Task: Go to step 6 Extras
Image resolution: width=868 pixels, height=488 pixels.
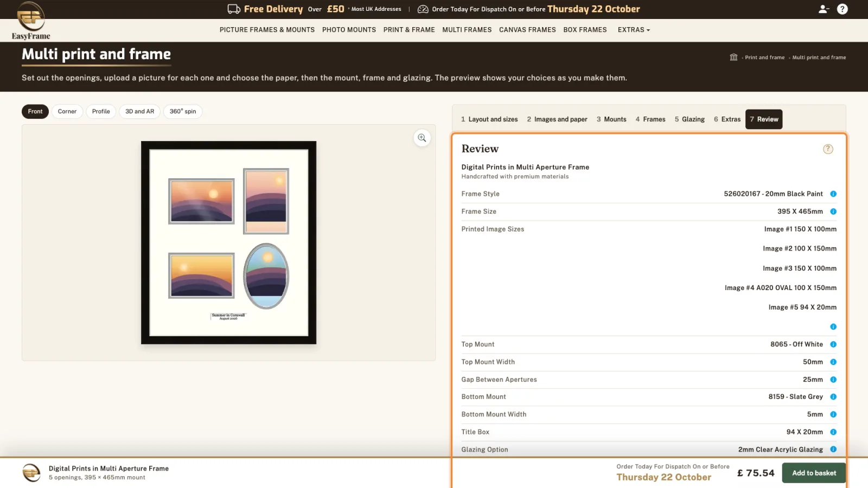Action: coord(727,119)
